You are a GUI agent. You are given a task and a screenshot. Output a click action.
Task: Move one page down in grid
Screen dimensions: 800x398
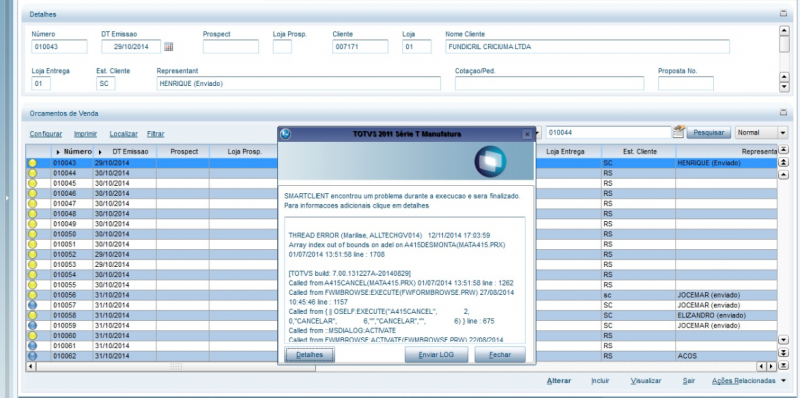(783, 353)
